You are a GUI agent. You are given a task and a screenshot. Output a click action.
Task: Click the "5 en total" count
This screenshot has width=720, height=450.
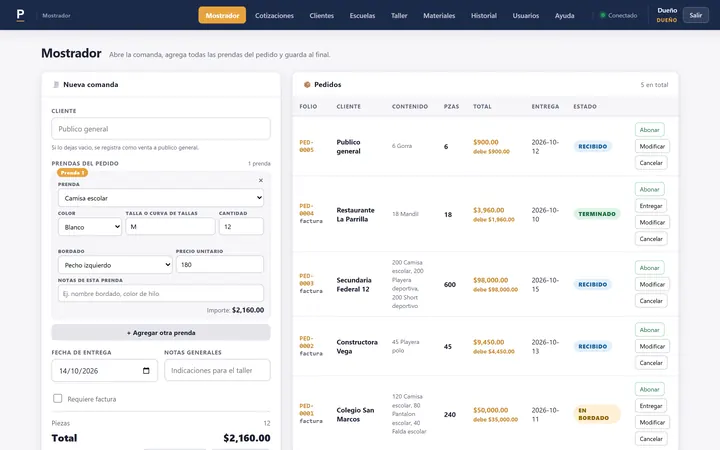click(x=654, y=85)
